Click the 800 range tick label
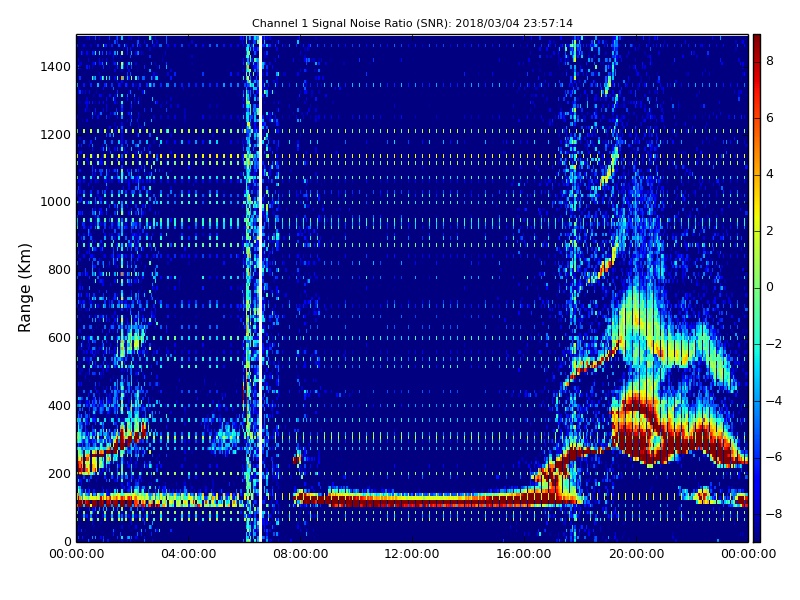 pyautogui.click(x=59, y=270)
